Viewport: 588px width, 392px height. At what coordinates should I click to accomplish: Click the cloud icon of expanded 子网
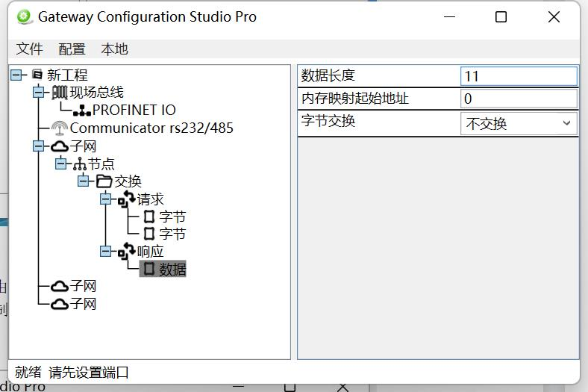(60, 146)
